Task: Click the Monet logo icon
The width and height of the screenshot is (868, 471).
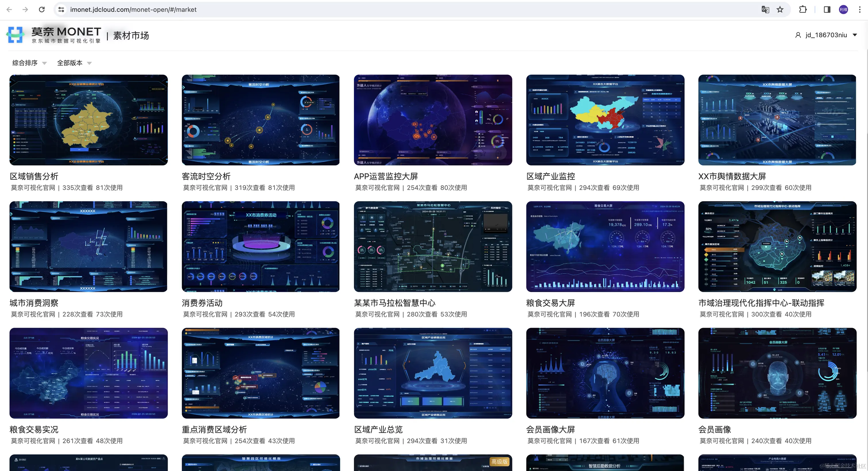Action: (x=15, y=35)
